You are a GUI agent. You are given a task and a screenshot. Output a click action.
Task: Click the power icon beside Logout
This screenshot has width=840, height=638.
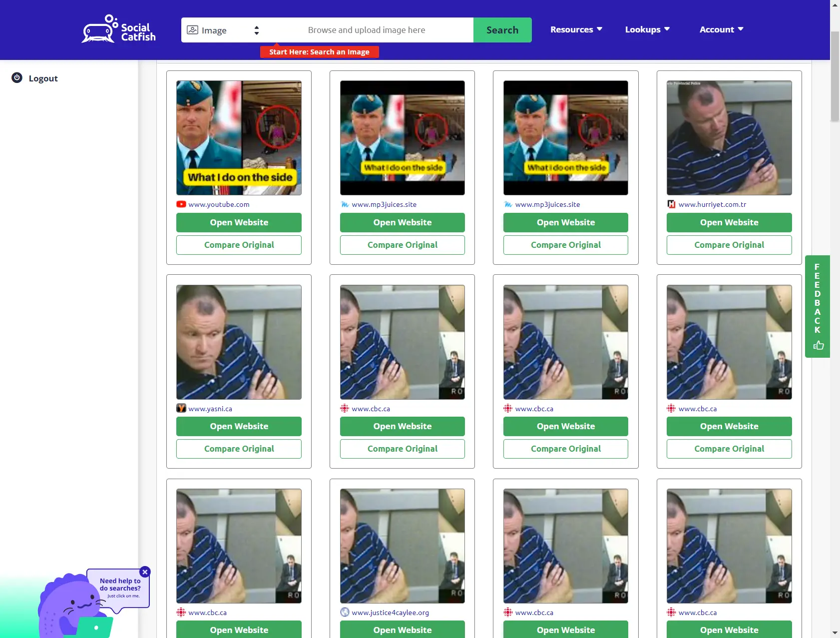point(17,78)
